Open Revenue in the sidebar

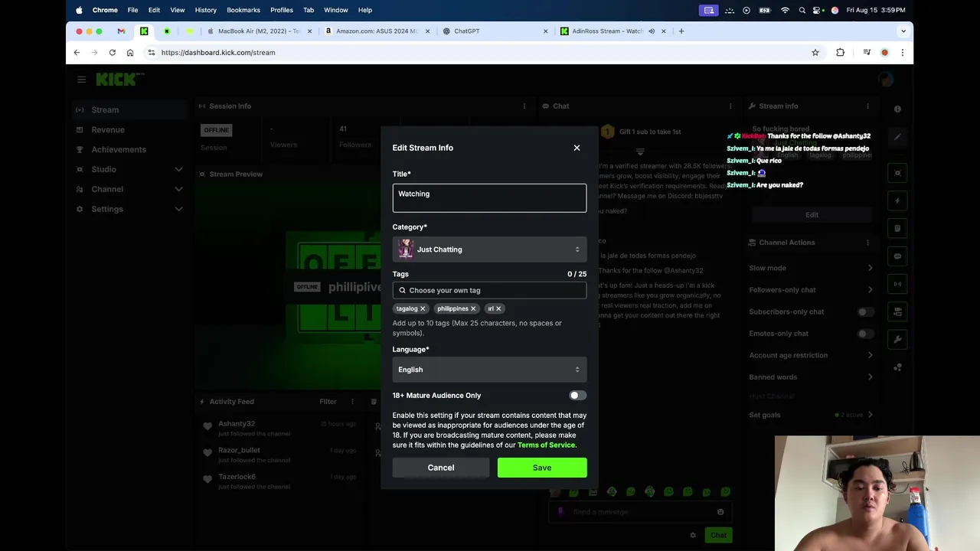[108, 130]
